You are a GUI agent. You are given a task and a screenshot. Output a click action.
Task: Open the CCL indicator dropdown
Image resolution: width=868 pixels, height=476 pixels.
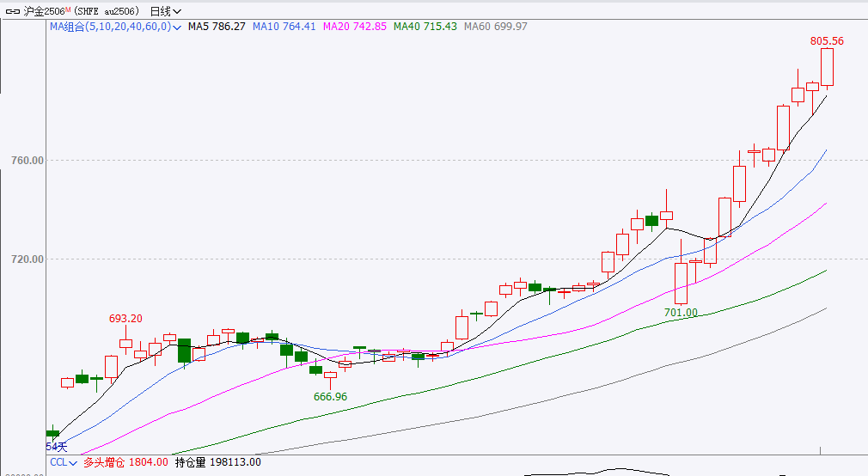pos(63,462)
